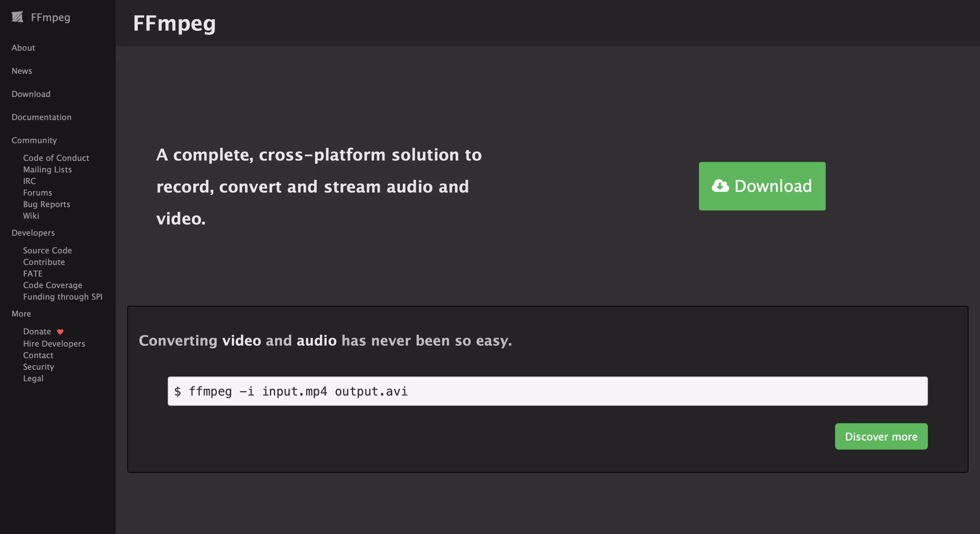
Task: Go to Bug Reports
Action: pyautogui.click(x=47, y=204)
